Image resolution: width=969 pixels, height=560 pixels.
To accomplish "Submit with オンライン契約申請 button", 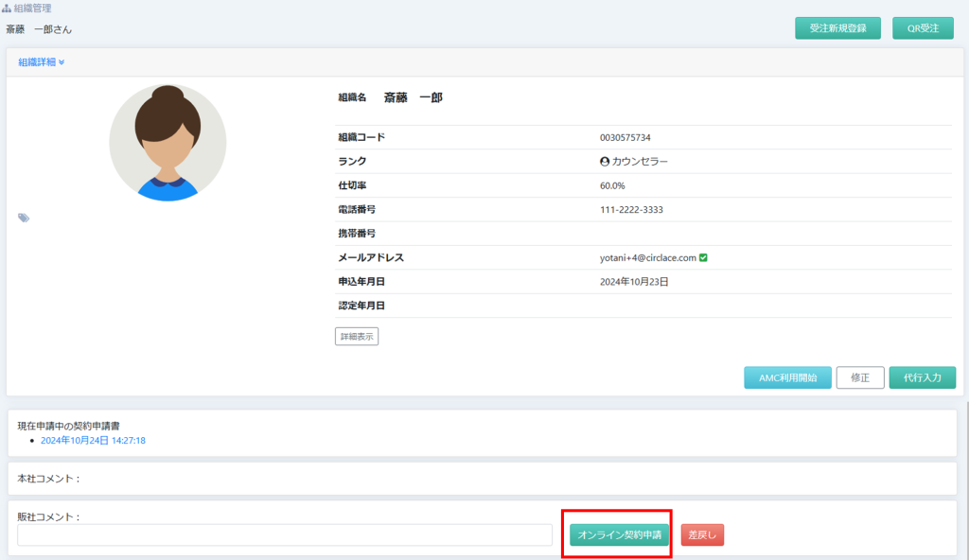I will click(619, 534).
